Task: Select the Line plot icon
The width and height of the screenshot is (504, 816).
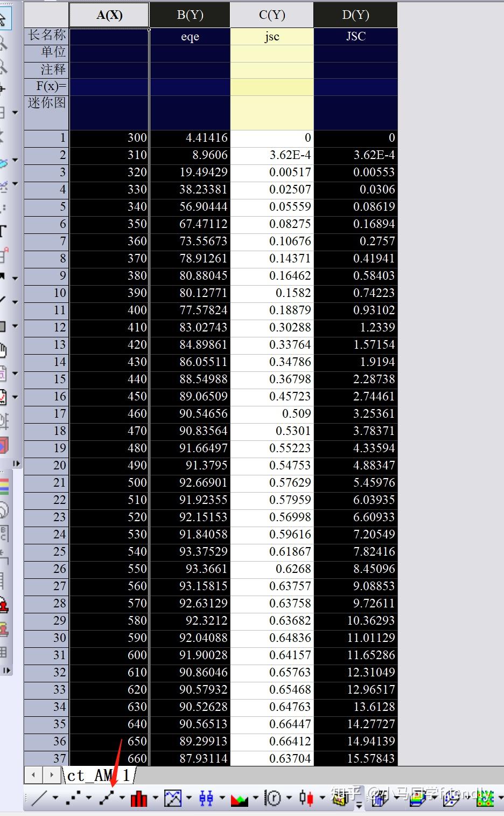Action: (39, 798)
